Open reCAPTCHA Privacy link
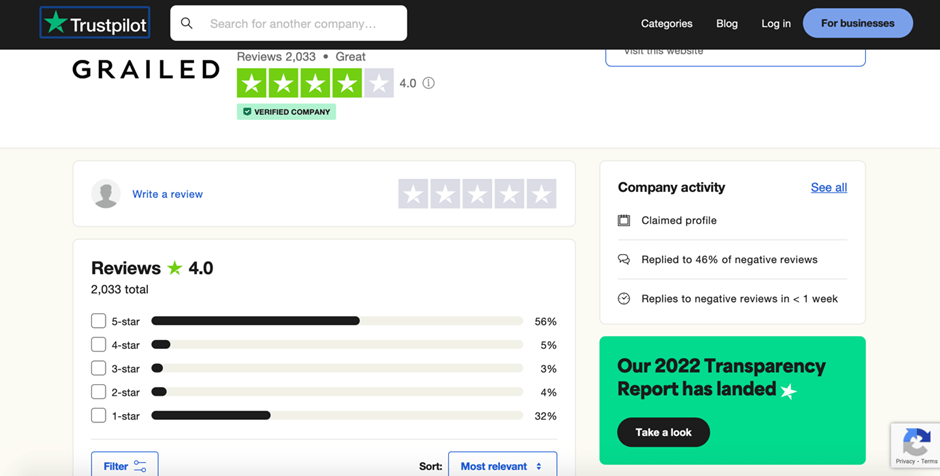The width and height of the screenshot is (940, 476). click(x=905, y=461)
